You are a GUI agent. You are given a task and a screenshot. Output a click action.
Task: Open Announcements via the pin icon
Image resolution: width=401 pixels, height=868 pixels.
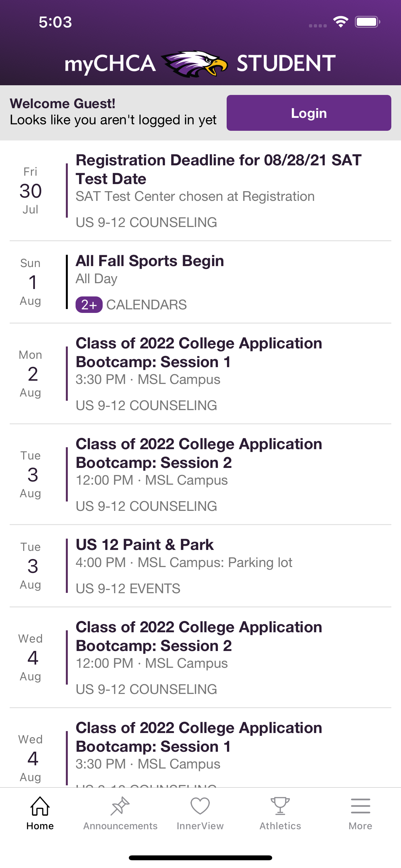click(120, 806)
